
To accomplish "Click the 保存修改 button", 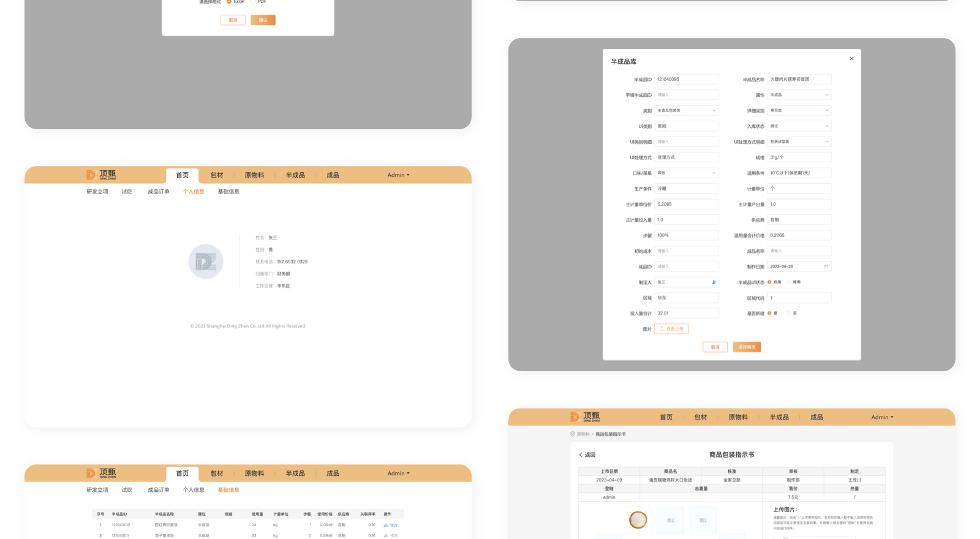I will pyautogui.click(x=747, y=347).
